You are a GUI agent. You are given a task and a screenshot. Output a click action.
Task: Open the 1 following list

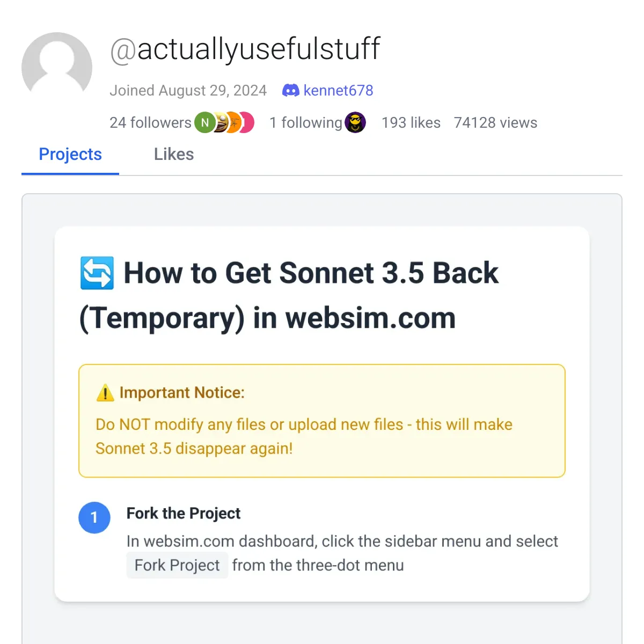[306, 123]
